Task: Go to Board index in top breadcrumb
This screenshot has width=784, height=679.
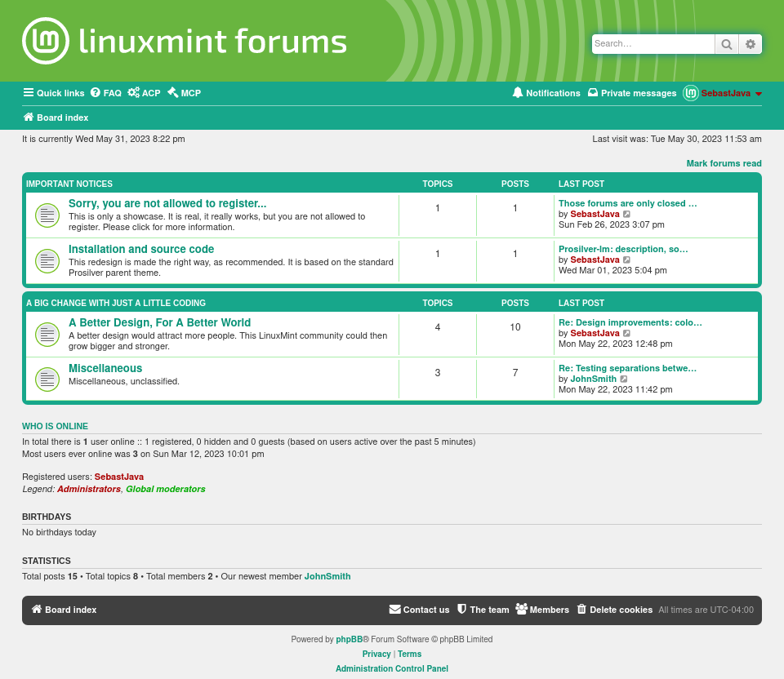Action: 56,118
